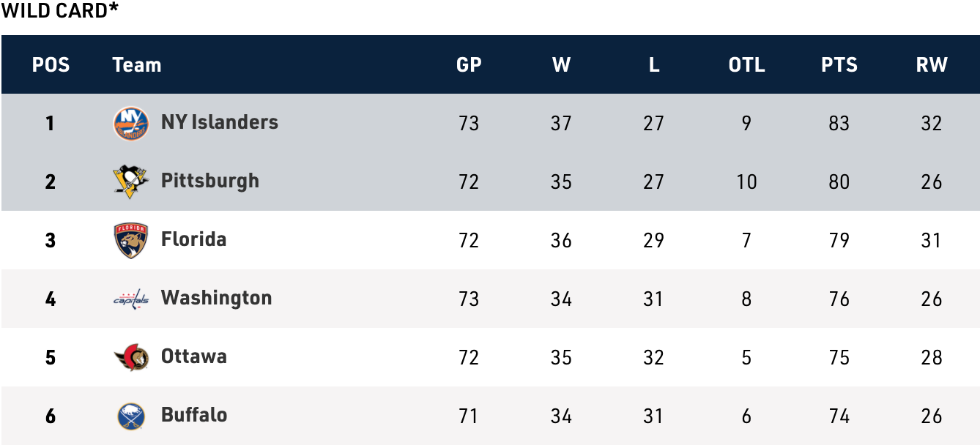The image size is (980, 445).
Task: Sort table by PTS column header
Action: pyautogui.click(x=839, y=65)
